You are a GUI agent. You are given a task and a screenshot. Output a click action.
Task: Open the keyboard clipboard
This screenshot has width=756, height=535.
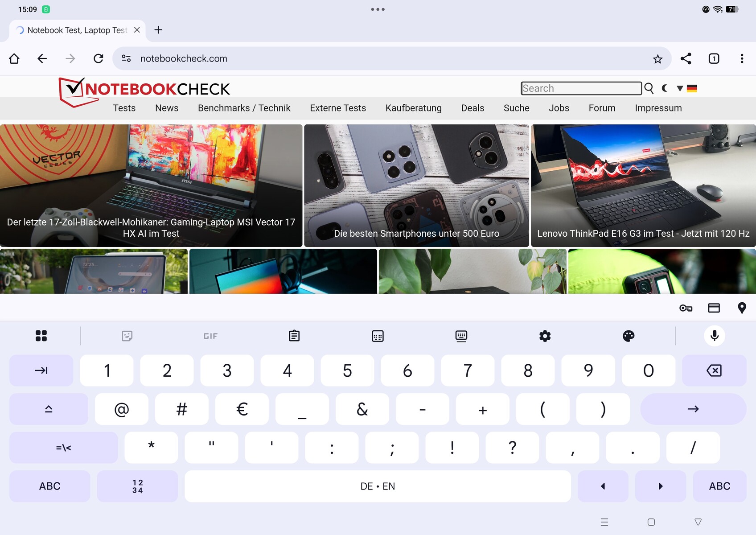click(294, 336)
